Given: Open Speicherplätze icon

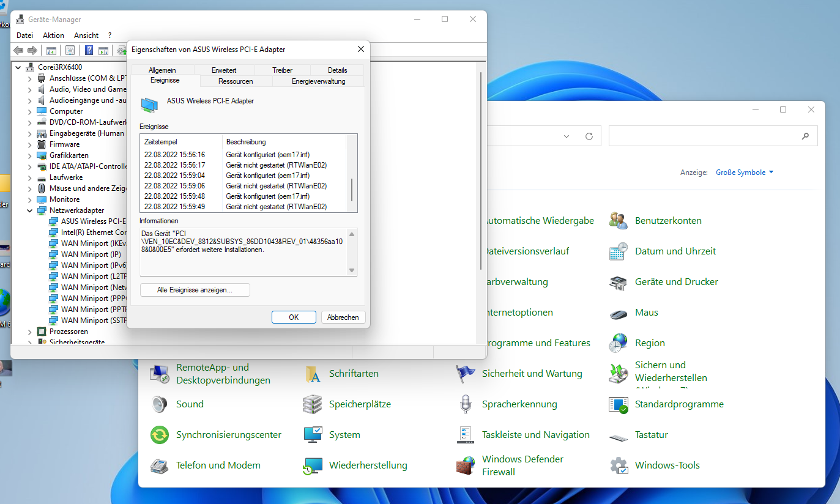Looking at the screenshot, I should (x=313, y=404).
